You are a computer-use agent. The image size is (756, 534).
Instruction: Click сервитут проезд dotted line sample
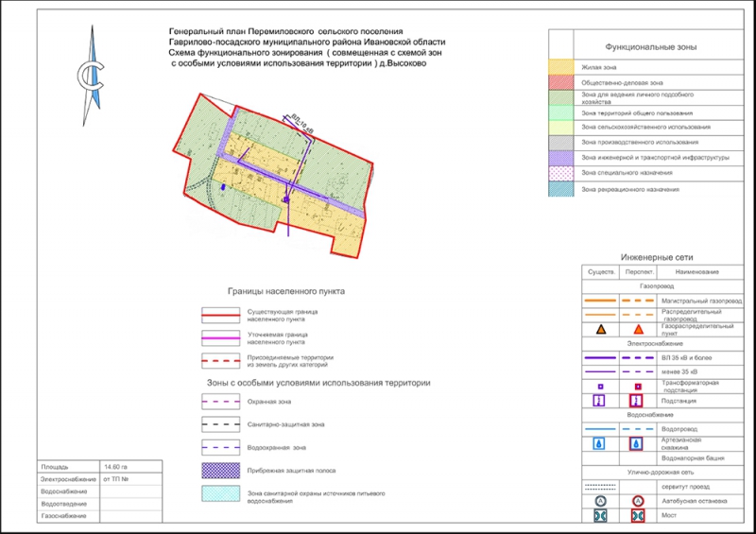pos(600,487)
